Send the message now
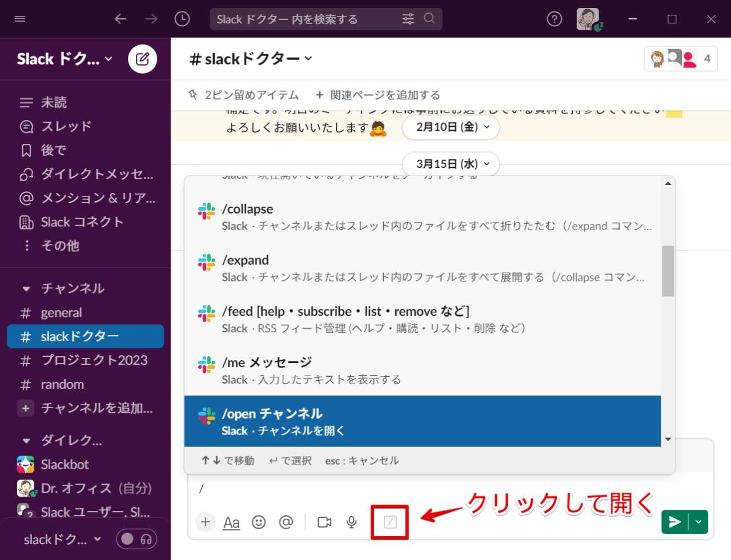Viewport: 731px width, 560px height. tap(675, 522)
